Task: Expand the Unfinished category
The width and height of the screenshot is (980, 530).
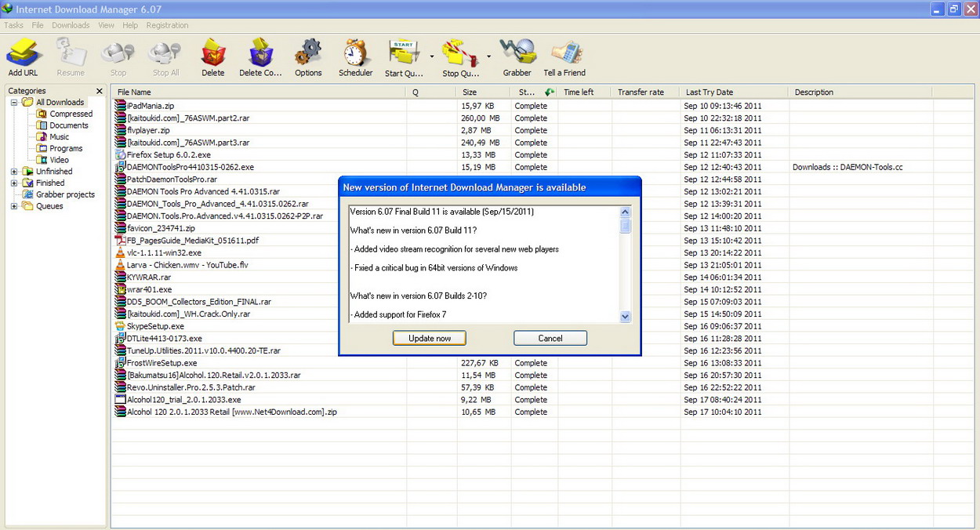Action: point(14,172)
